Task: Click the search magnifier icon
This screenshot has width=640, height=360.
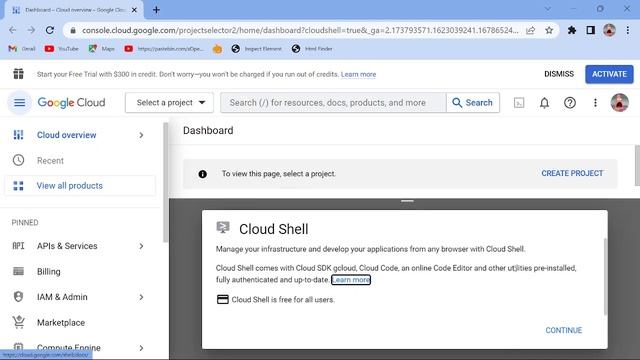Action: coord(457,103)
